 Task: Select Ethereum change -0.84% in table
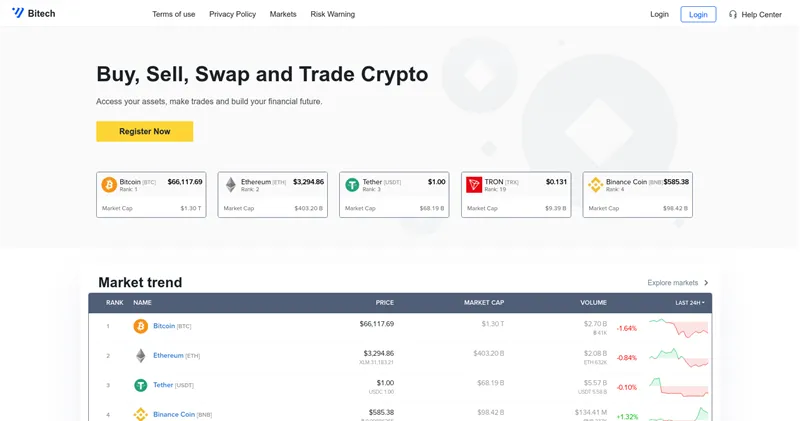click(x=627, y=358)
